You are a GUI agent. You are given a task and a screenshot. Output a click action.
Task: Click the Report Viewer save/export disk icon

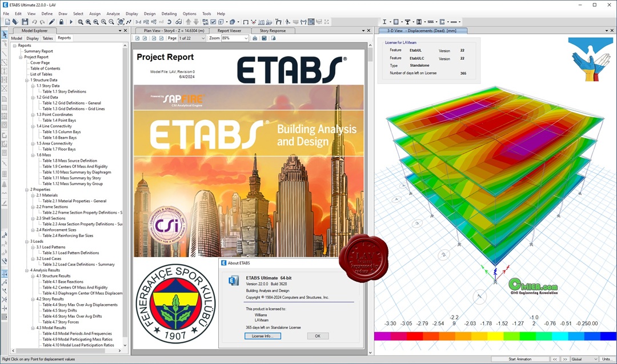(x=264, y=38)
